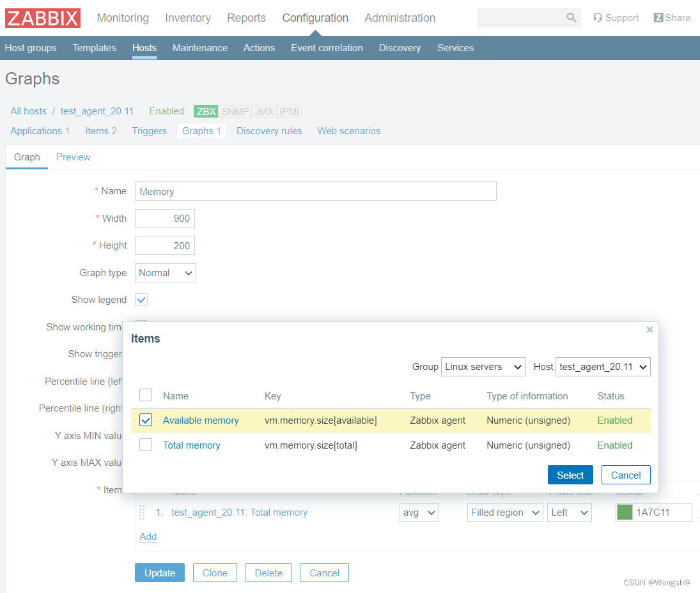Uncheck the Available memory checkbox
Viewport: 700px width, 593px height.
tap(146, 420)
